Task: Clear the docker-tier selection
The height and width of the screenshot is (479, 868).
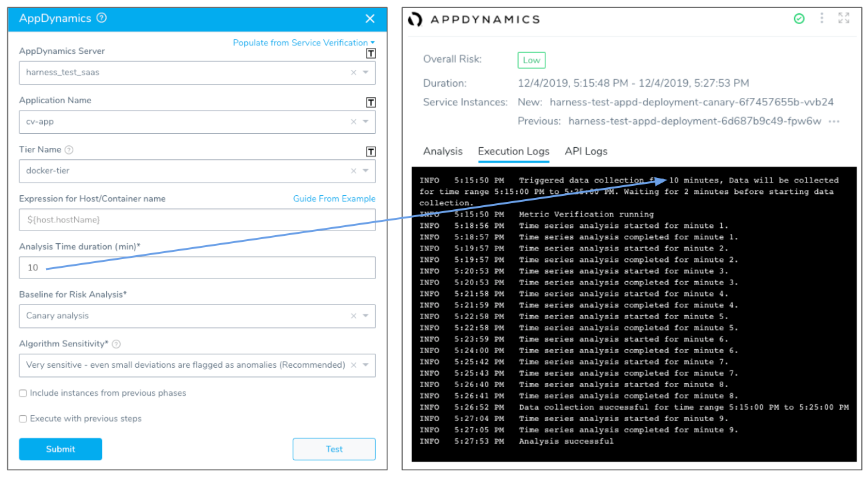Action: click(353, 171)
